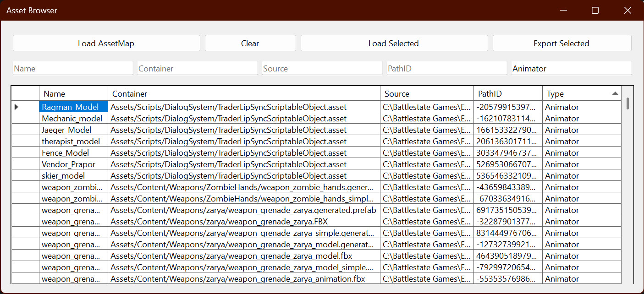Sort by the Source column header

[x=427, y=93]
